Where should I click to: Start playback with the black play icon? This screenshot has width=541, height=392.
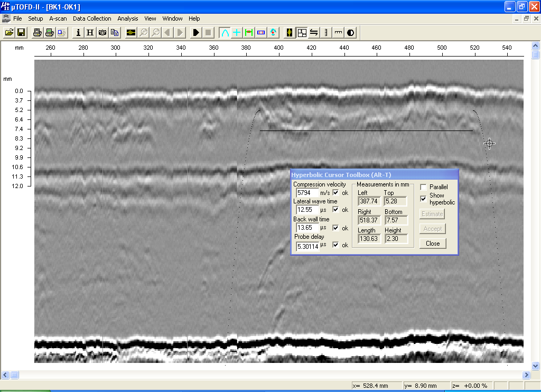(x=196, y=32)
